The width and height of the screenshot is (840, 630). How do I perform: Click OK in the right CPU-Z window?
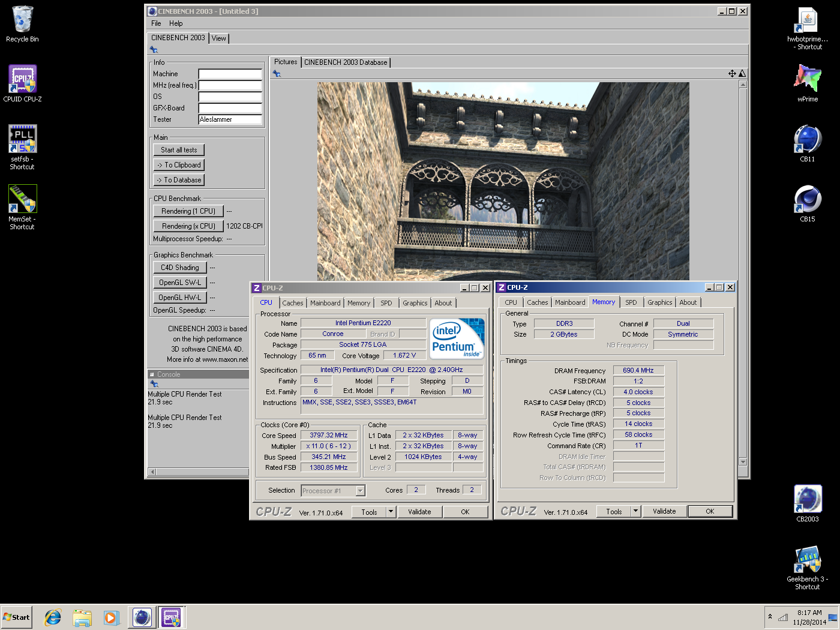point(710,511)
